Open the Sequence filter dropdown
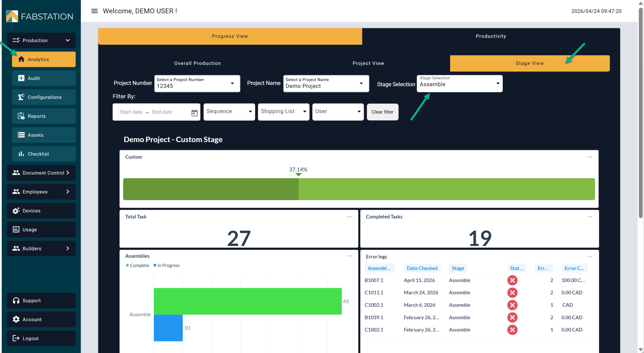644x353 pixels. point(229,112)
